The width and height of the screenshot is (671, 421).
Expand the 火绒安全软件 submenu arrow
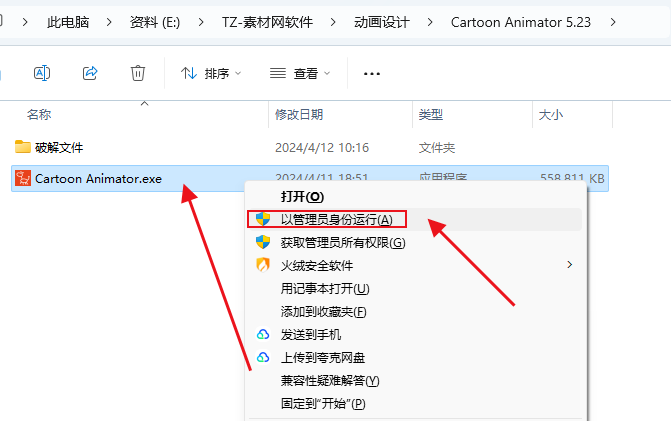coord(570,265)
